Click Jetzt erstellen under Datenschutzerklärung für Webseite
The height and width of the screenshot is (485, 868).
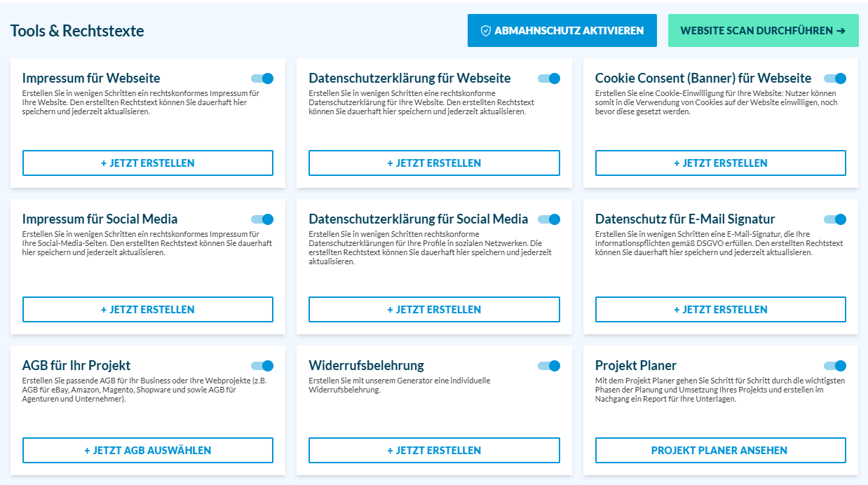click(434, 163)
